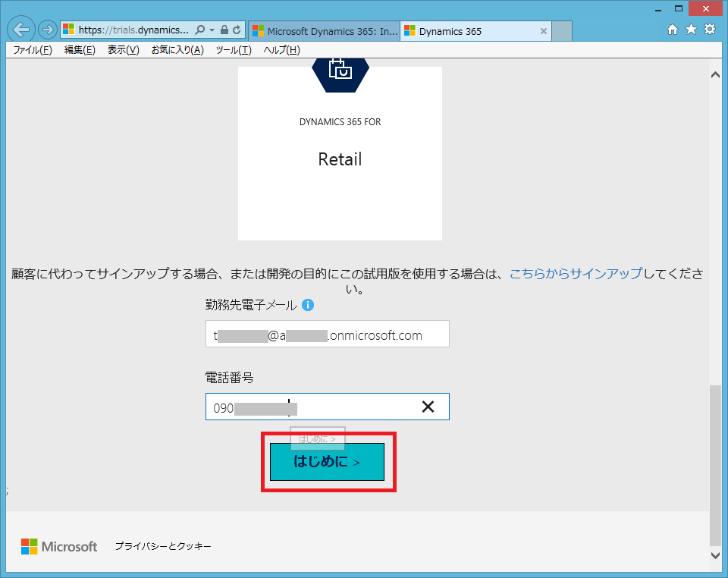Switch to Microsoft Dynamics 365: In... tab
This screenshot has height=578, width=728.
pos(324,31)
